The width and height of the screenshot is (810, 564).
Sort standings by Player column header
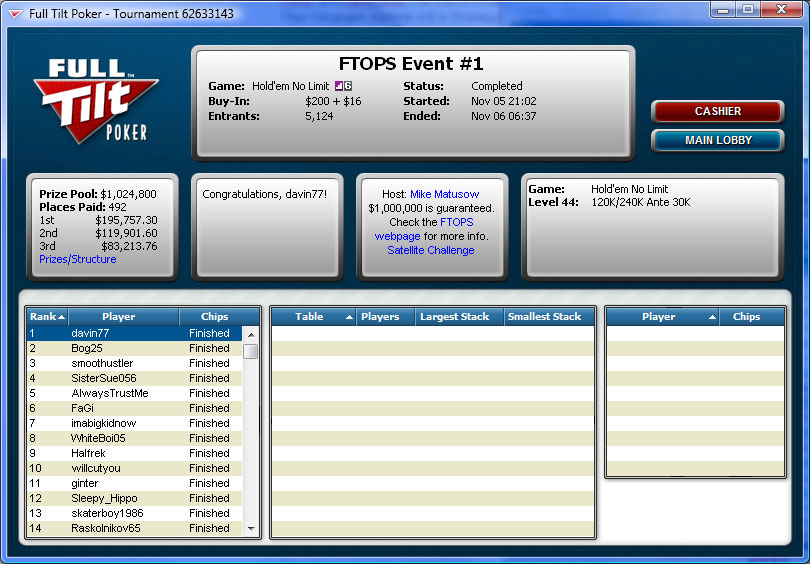(123, 317)
